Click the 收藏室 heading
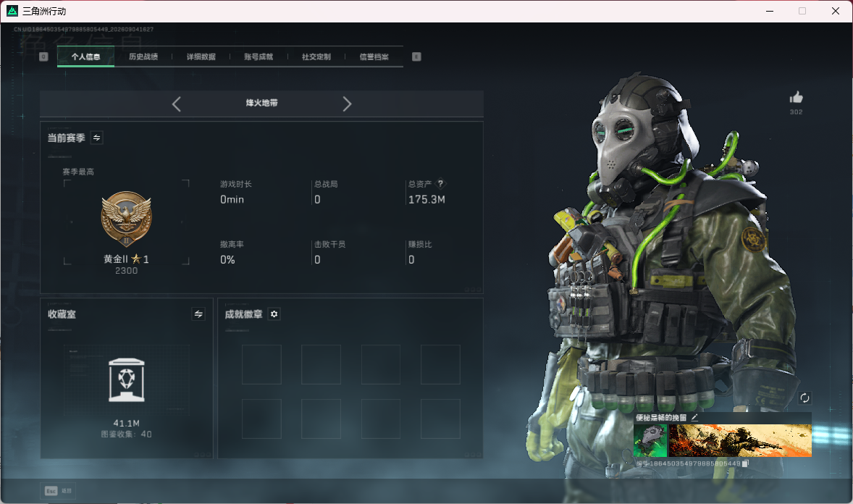Viewport: 853px width, 504px height. pos(62,314)
